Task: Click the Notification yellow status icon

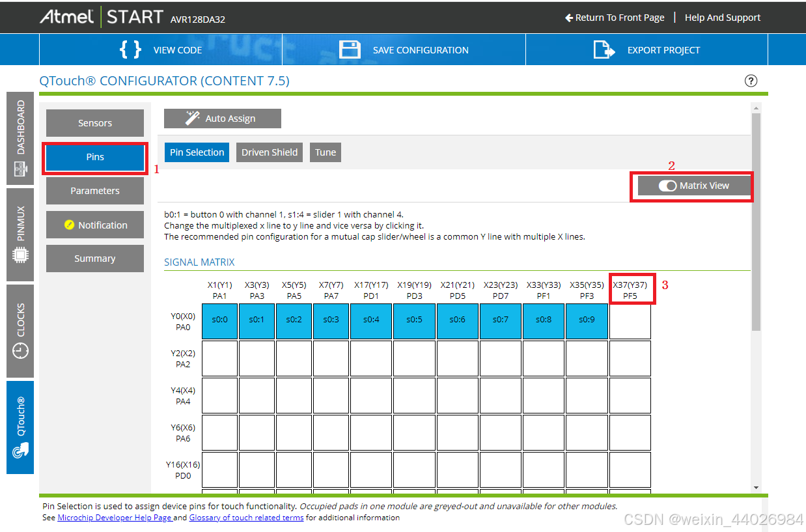Action: pyautogui.click(x=70, y=225)
